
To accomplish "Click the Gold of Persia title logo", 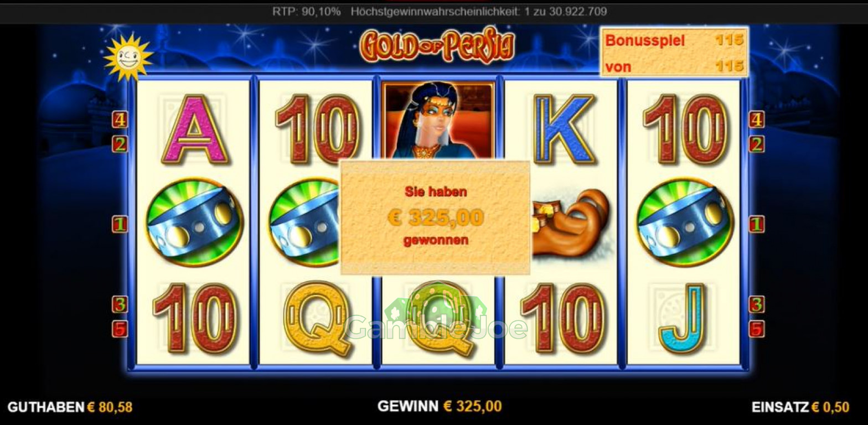I will [437, 46].
